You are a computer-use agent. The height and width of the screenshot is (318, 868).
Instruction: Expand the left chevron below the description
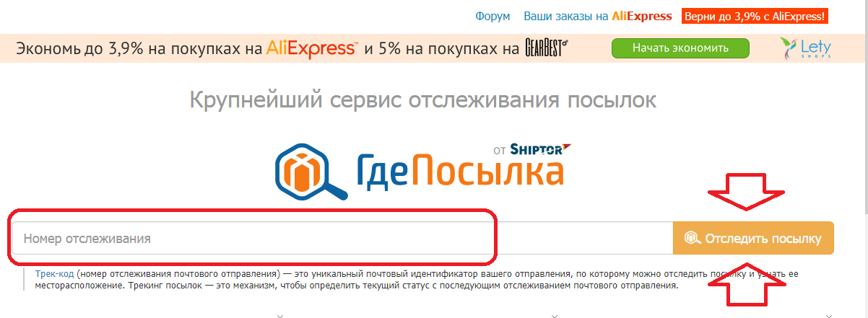coord(280,315)
